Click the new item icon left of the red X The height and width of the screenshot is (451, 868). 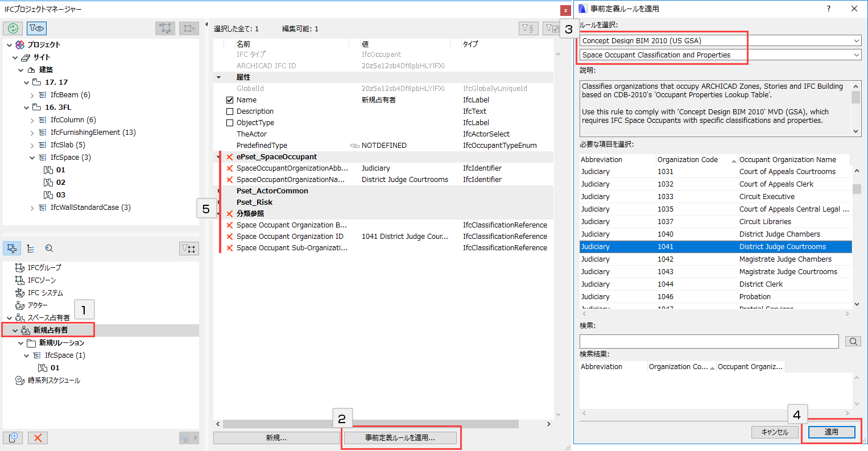(13, 437)
